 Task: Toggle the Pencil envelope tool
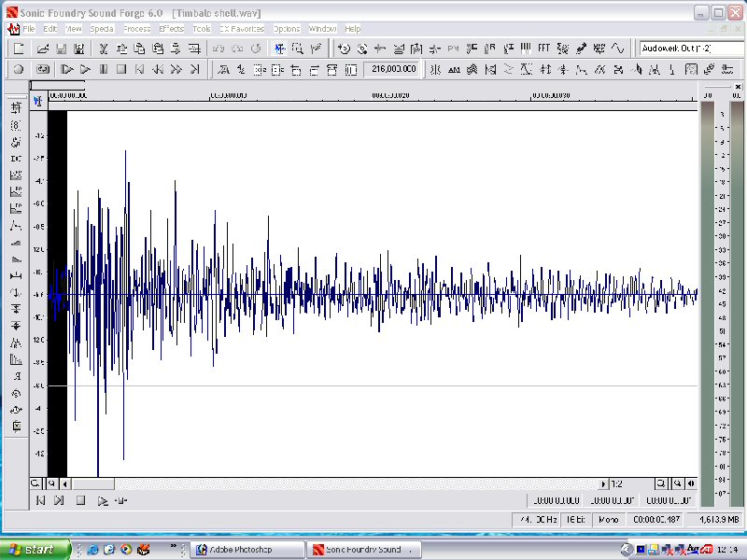click(316, 49)
